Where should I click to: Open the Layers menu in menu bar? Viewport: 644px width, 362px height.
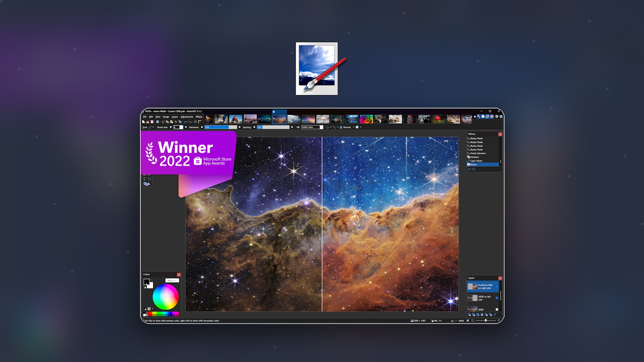coord(175,117)
